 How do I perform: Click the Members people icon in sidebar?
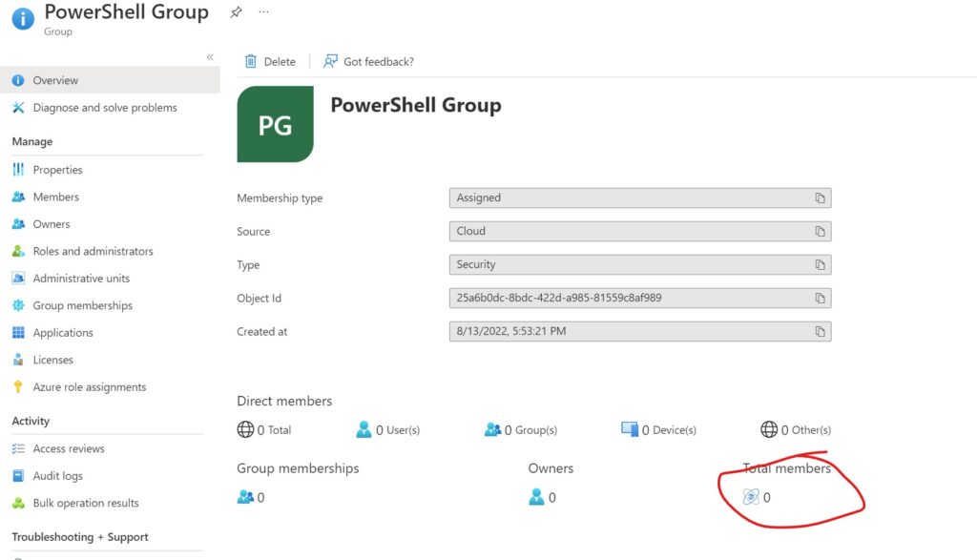(18, 197)
